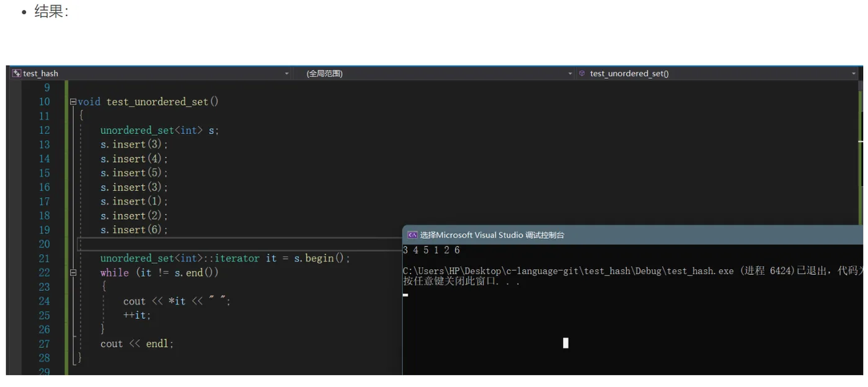Click the iterator it = s.begin() line
The width and height of the screenshot is (868, 387).
point(226,258)
